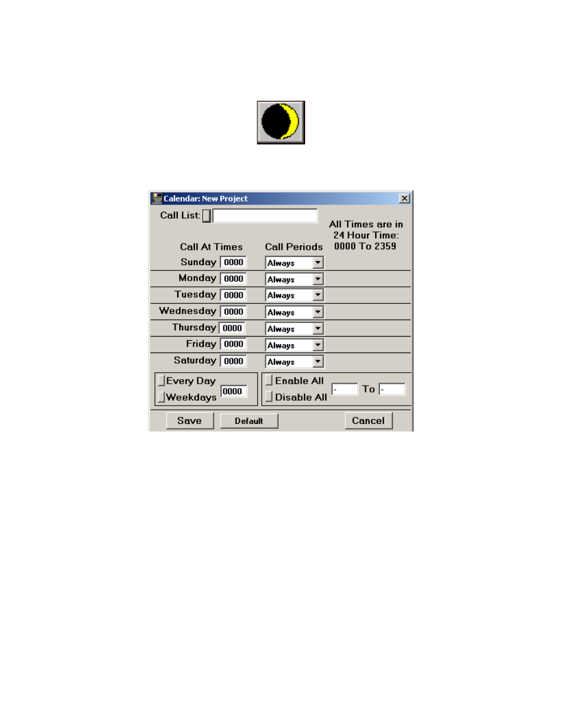Click the Monday call time field
Image resolution: width=562 pixels, height=728 pixels.
(233, 279)
